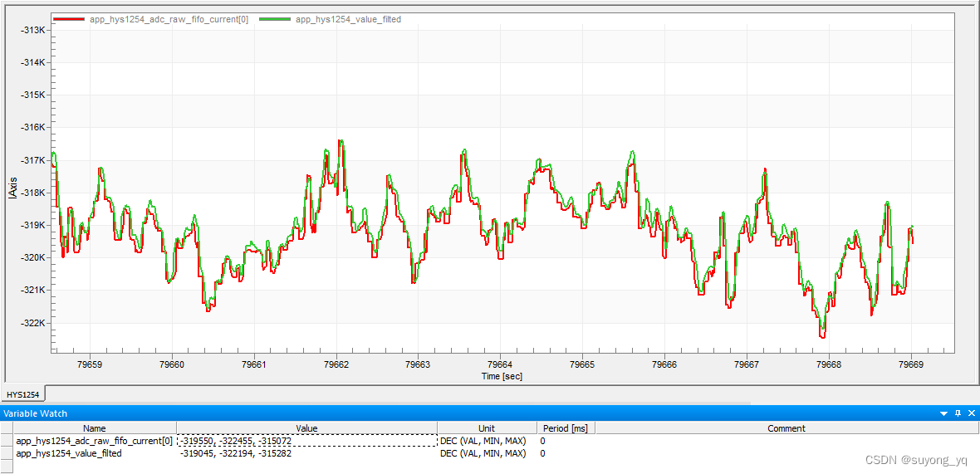Close the Variable Watch panel

pos(971,413)
